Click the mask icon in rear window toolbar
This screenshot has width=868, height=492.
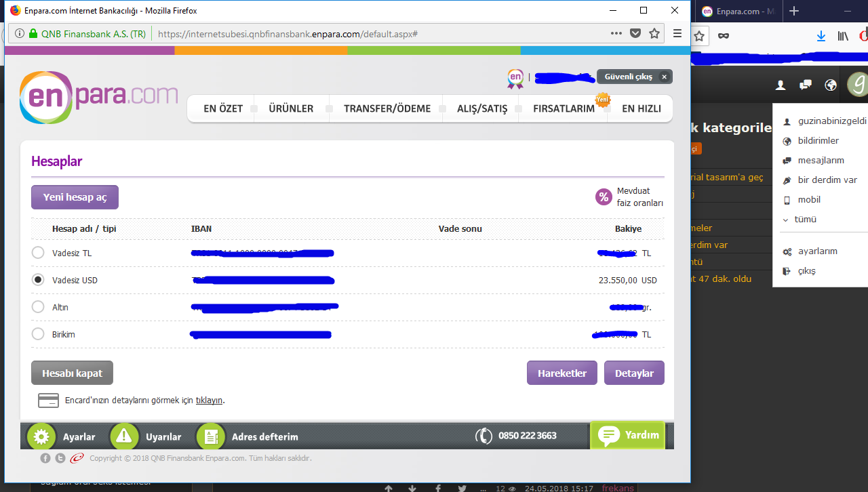[x=724, y=36]
